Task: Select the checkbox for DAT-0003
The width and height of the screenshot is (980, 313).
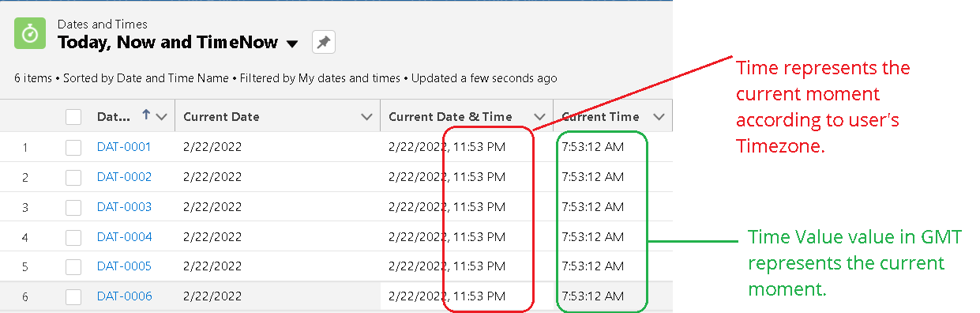Action: click(x=73, y=207)
